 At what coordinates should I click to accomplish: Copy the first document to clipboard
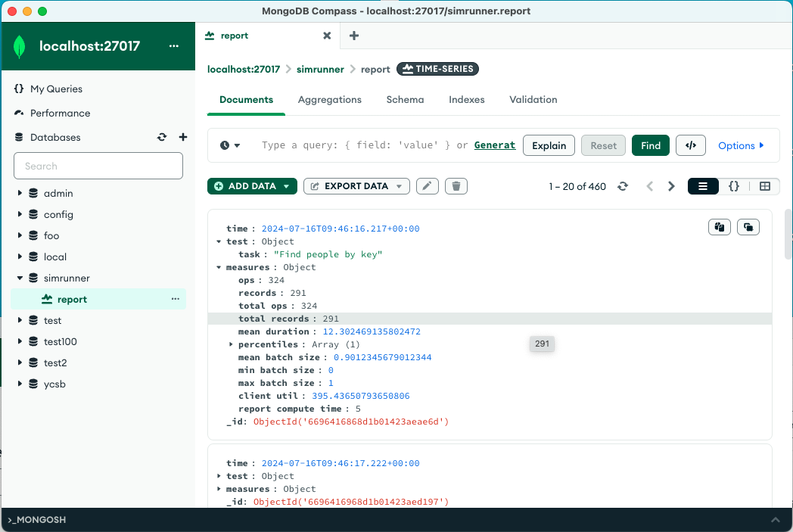719,227
